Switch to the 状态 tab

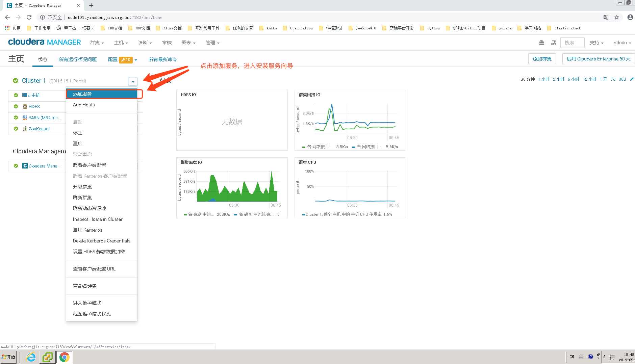point(43,59)
